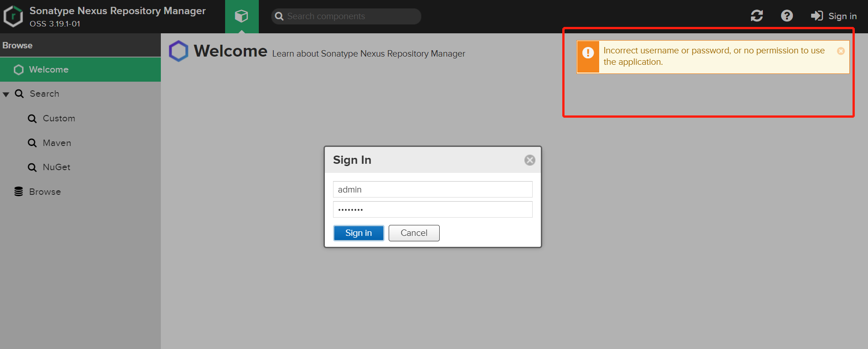Open NuGet search in sidebar
This screenshot has width=868, height=349.
[x=56, y=167]
